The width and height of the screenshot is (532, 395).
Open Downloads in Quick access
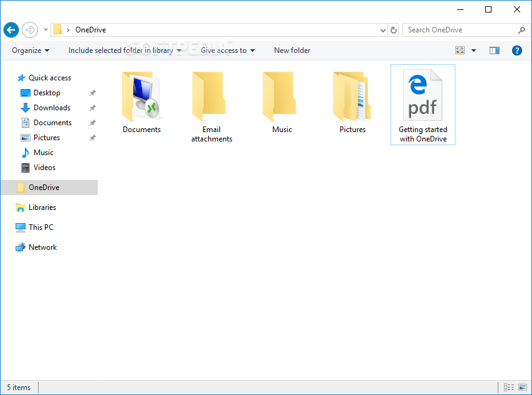45,108
